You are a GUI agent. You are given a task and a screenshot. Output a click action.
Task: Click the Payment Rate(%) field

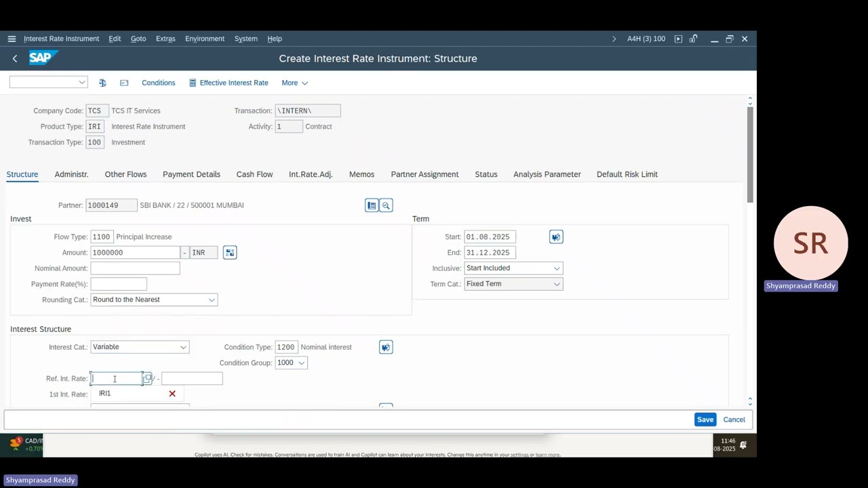119,284
